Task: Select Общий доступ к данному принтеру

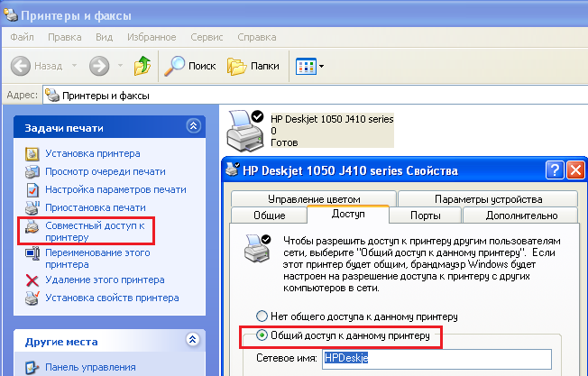Action: tap(262, 335)
